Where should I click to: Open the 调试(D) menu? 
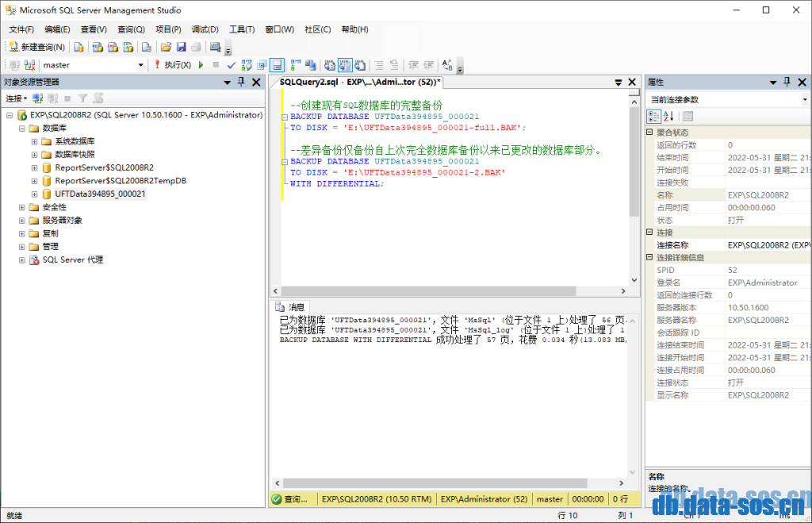pyautogui.click(x=205, y=29)
